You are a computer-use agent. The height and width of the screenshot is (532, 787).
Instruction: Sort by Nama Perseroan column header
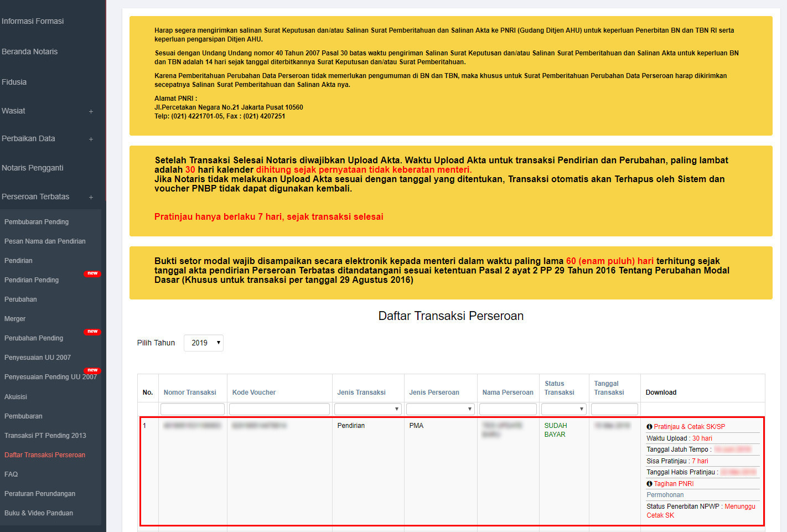tap(508, 392)
